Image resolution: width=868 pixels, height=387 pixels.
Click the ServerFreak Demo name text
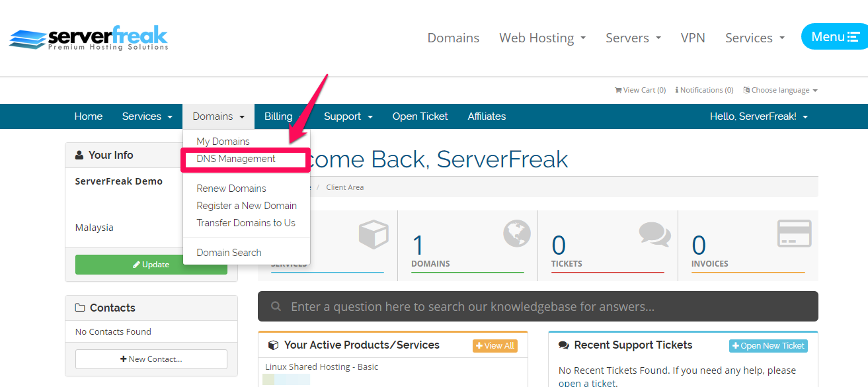tap(119, 181)
